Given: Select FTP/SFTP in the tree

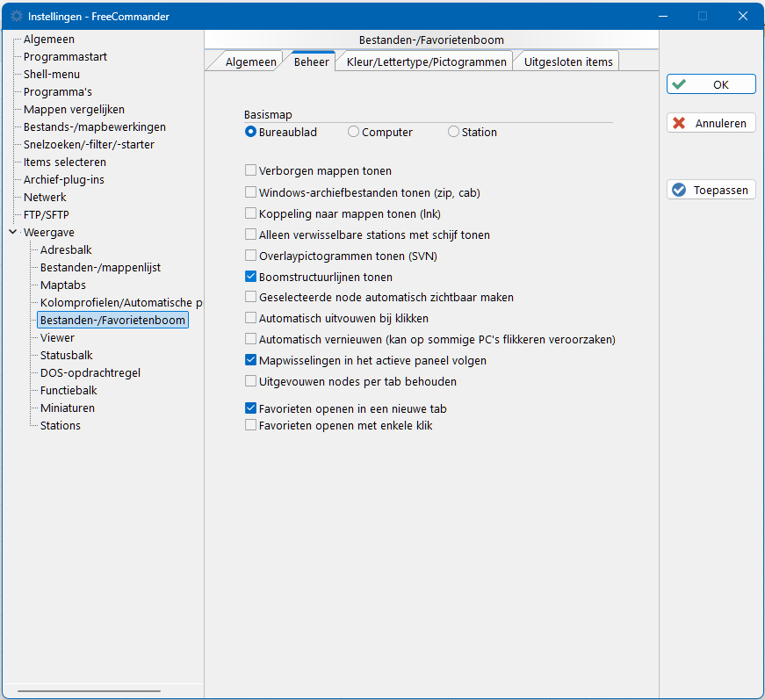Looking at the screenshot, I should pyautogui.click(x=47, y=214).
